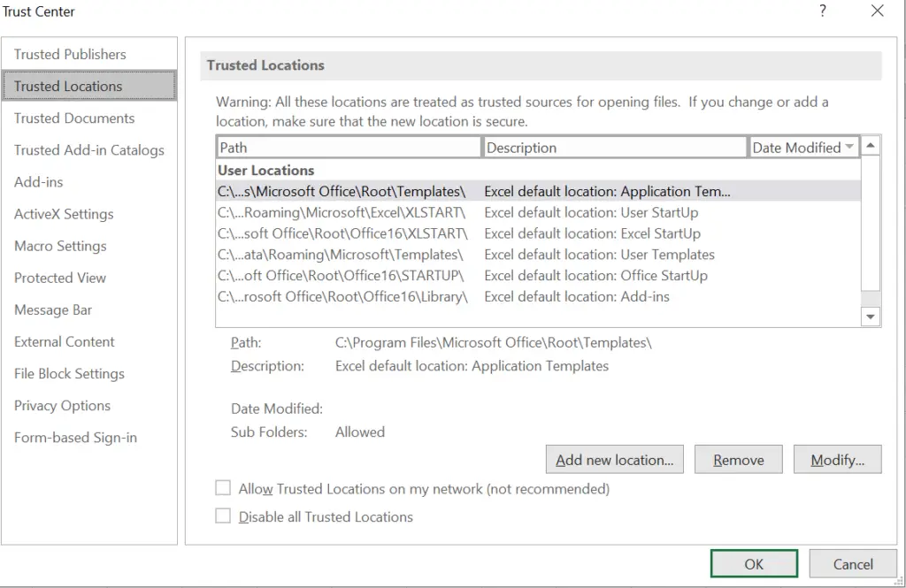The height and width of the screenshot is (588, 906).
Task: Open Protected View settings
Action: 60,278
